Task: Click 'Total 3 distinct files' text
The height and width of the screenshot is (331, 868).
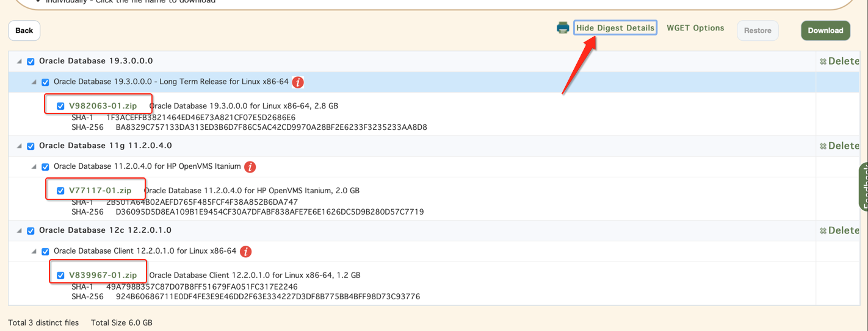Action: tap(43, 322)
